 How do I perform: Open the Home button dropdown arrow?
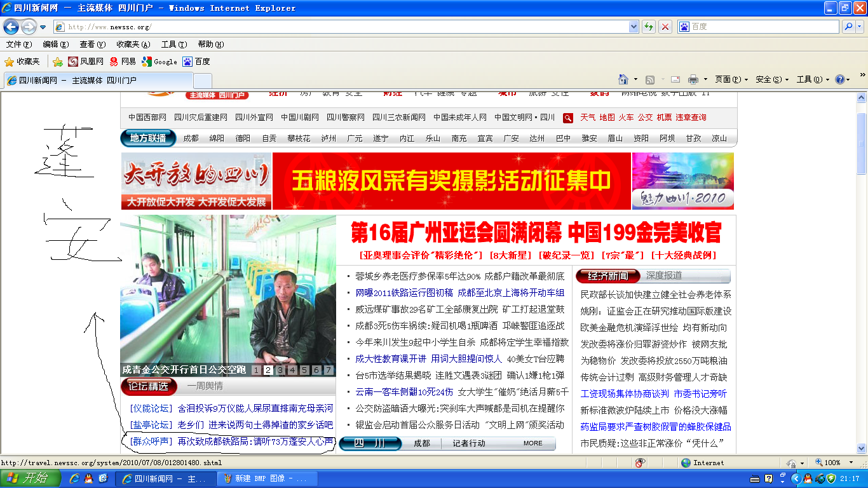(x=635, y=79)
